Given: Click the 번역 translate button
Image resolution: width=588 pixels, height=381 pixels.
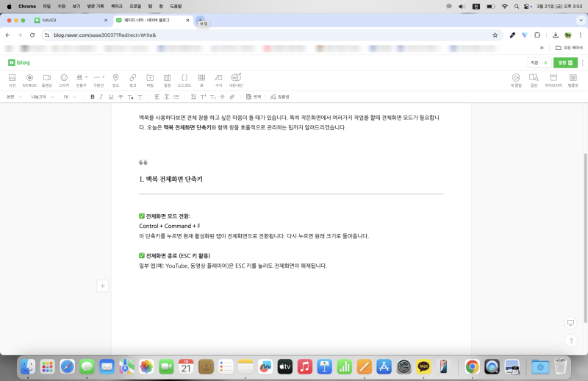Looking at the screenshot, I should coord(254,97).
